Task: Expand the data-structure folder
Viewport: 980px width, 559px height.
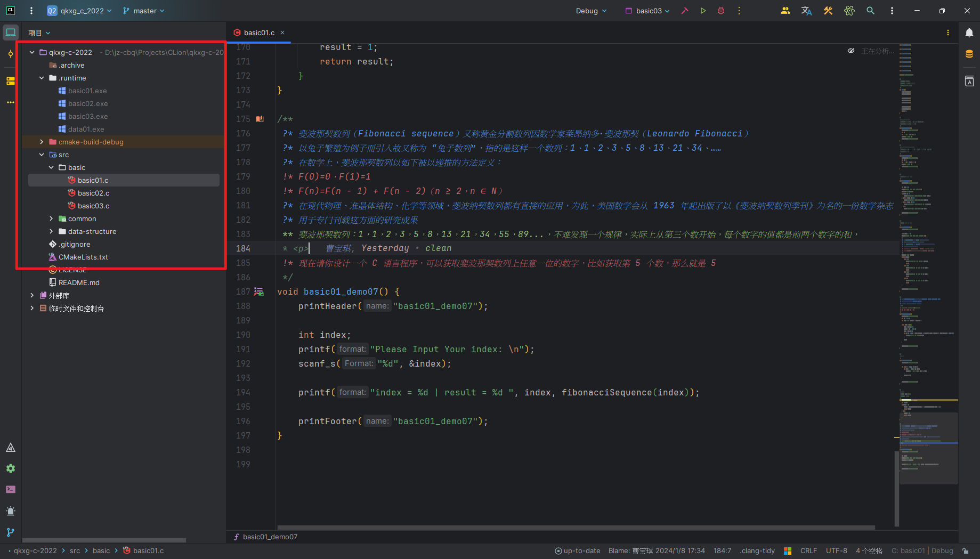Action: coord(51,231)
